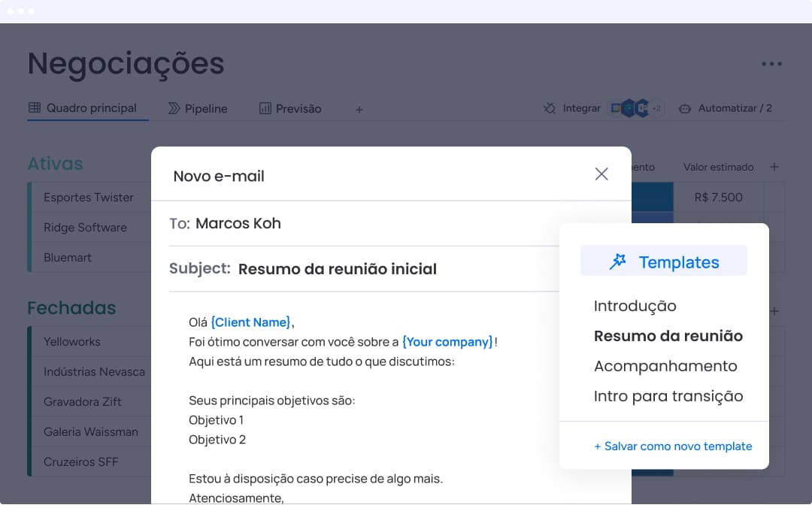Close the Novo e-mail dialog
Viewport: 812px width, 508px height.
click(601, 174)
